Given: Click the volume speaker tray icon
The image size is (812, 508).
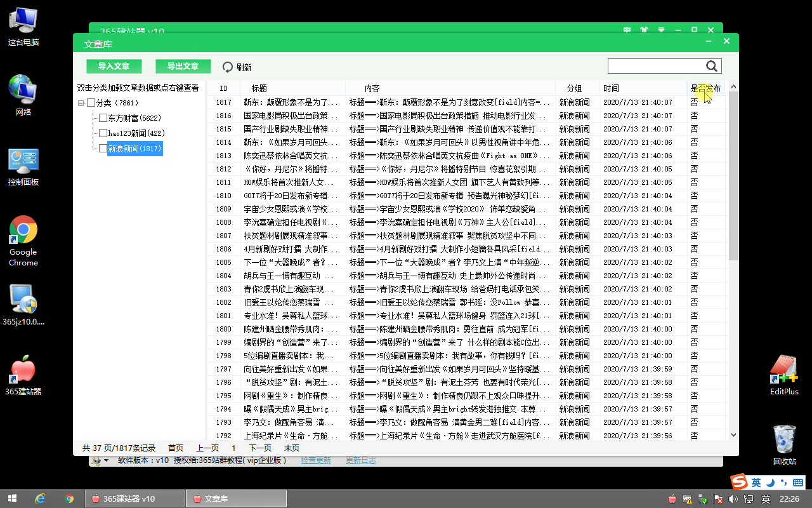Looking at the screenshot, I should coord(734,499).
